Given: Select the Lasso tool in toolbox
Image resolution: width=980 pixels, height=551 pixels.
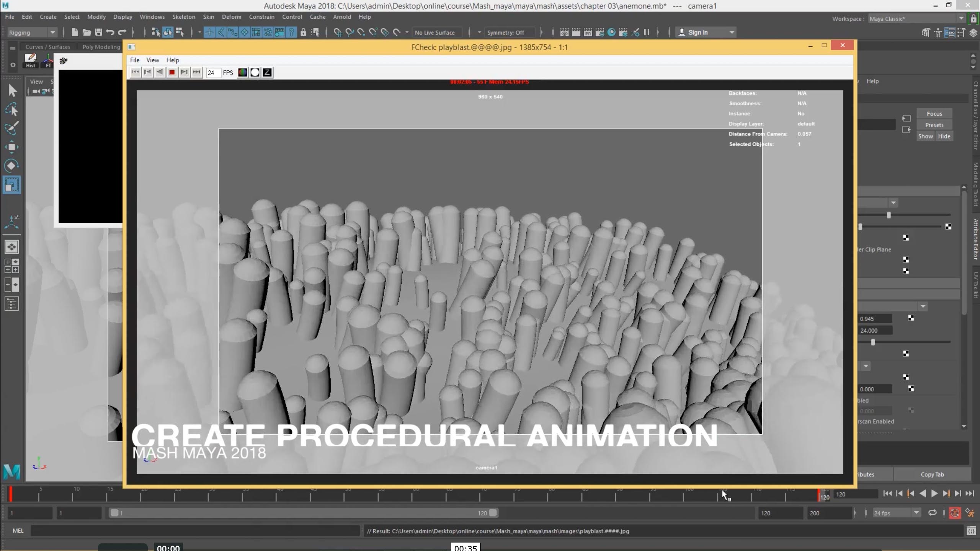Looking at the screenshot, I should pyautogui.click(x=12, y=109).
